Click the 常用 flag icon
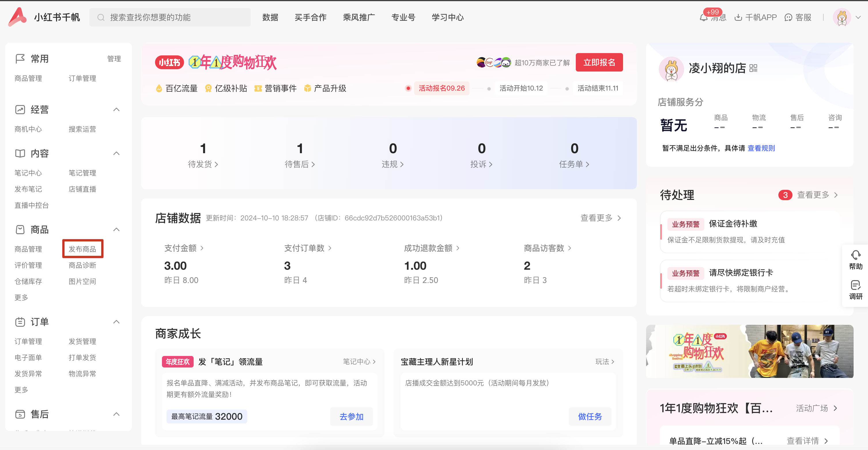This screenshot has height=450, width=868. [x=20, y=59]
